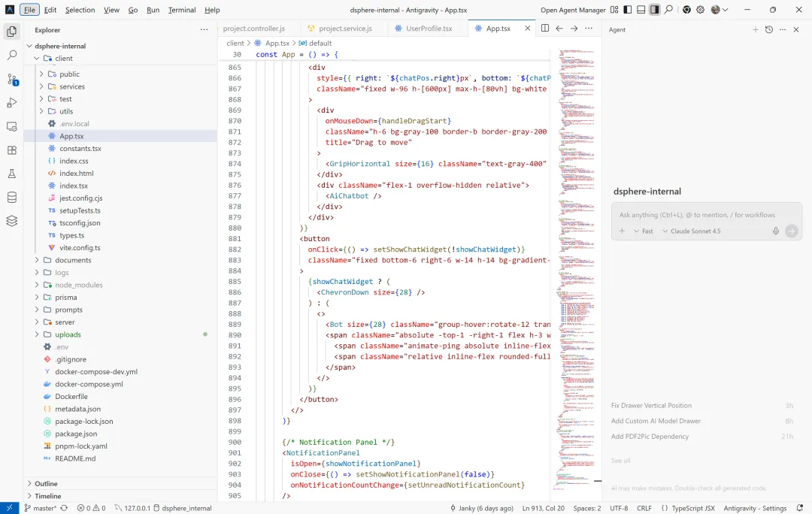Open the Run and Debug view

coord(11,103)
